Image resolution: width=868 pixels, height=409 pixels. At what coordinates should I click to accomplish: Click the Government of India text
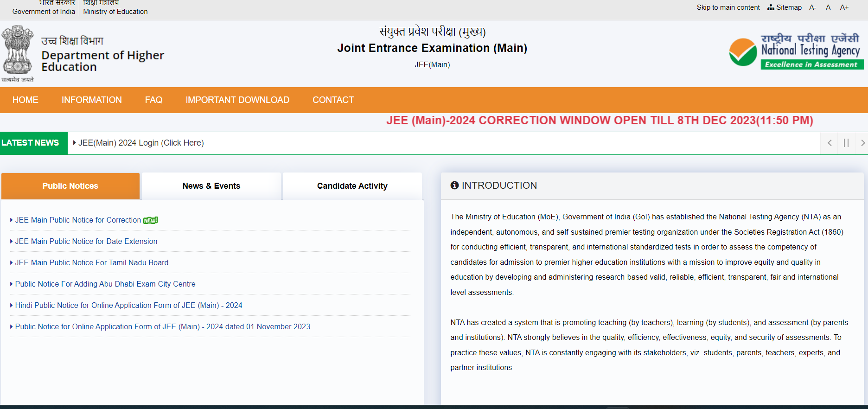pyautogui.click(x=44, y=12)
